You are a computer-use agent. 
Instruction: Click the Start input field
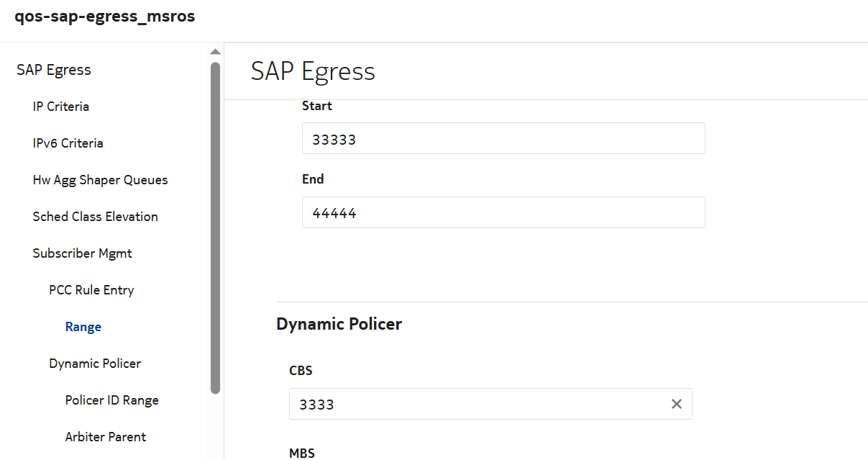pyautogui.click(x=503, y=139)
